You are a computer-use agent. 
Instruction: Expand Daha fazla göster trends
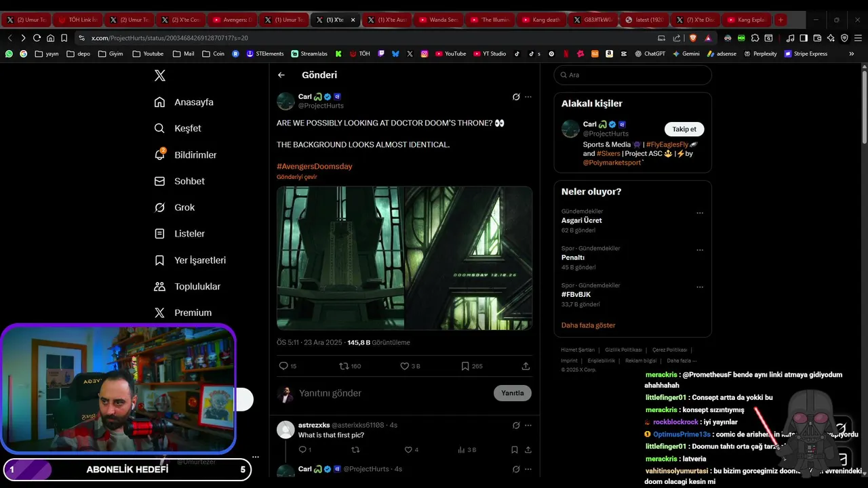pyautogui.click(x=588, y=325)
